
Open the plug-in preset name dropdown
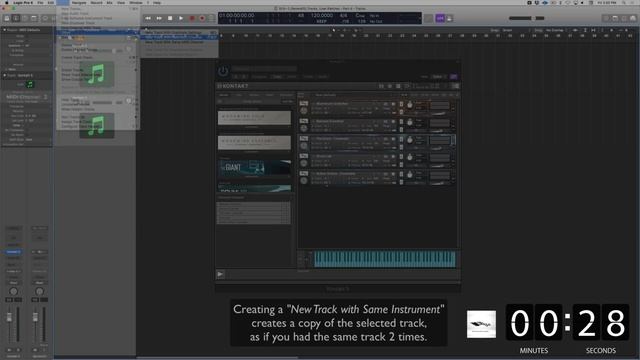[264, 69]
